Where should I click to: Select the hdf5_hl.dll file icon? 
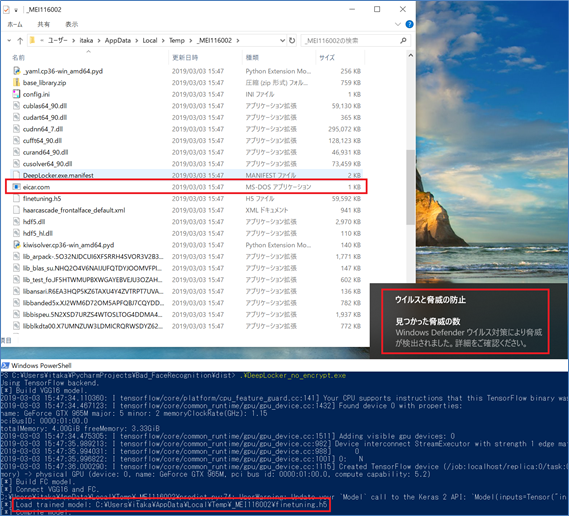(x=16, y=233)
